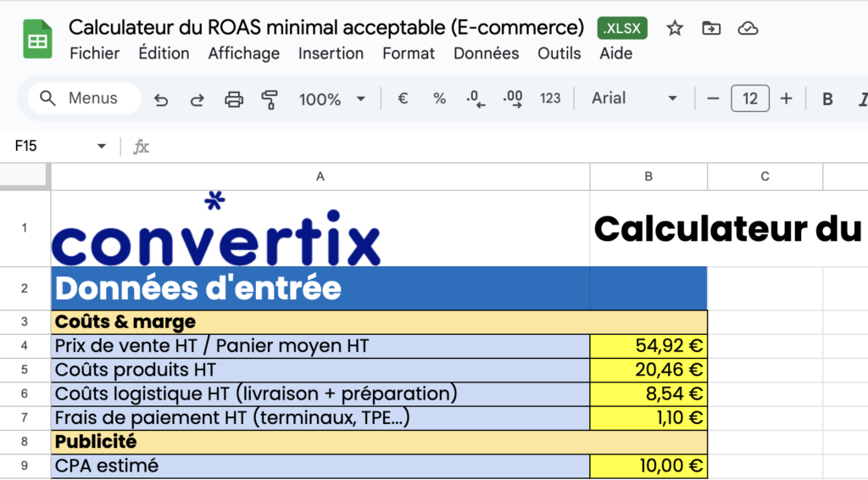868x480 pixels.
Task: Move document with the folder icon
Action: [x=711, y=29]
